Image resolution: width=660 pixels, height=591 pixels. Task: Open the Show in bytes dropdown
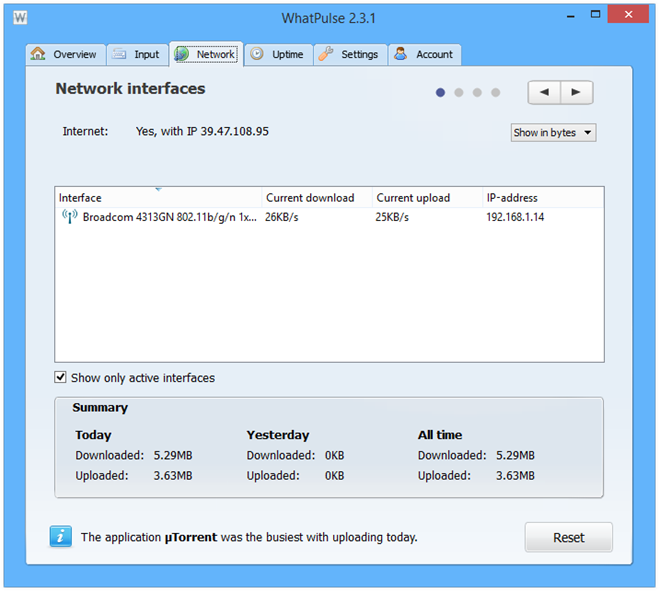pyautogui.click(x=553, y=132)
